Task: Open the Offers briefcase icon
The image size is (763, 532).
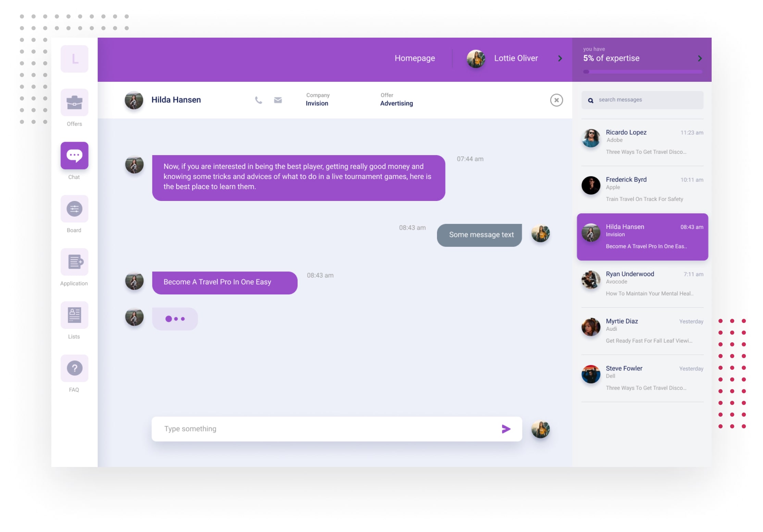Action: tap(74, 102)
